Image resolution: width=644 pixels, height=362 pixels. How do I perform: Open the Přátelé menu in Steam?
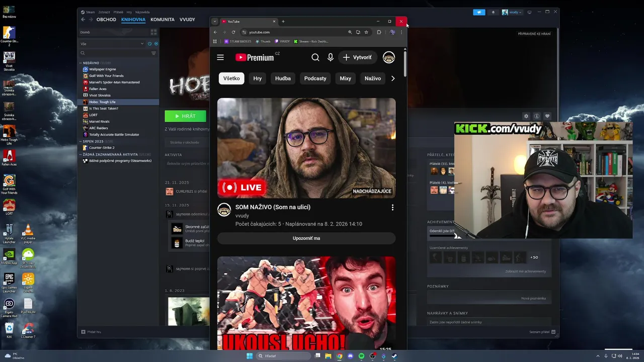[118, 12]
